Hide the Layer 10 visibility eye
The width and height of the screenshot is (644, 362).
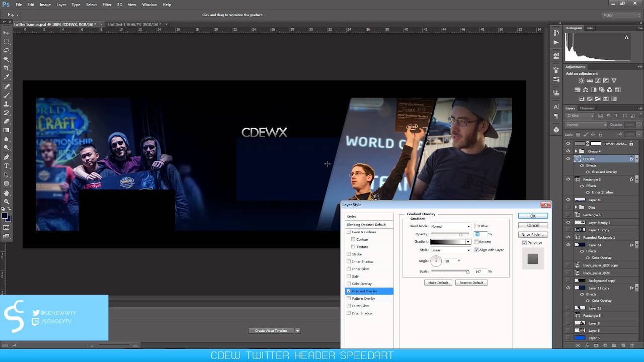pos(569,200)
